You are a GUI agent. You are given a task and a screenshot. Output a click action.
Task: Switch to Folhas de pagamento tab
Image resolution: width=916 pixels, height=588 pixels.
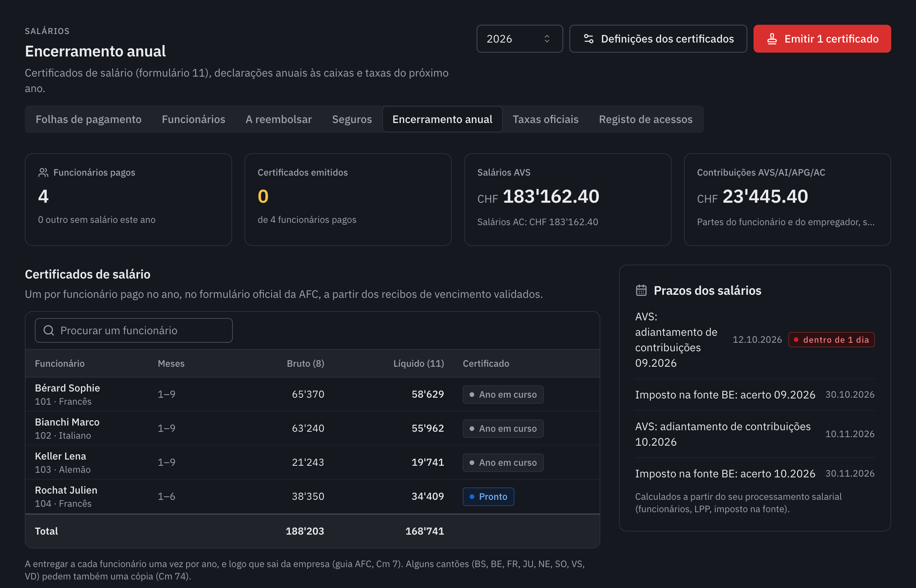[x=89, y=119]
